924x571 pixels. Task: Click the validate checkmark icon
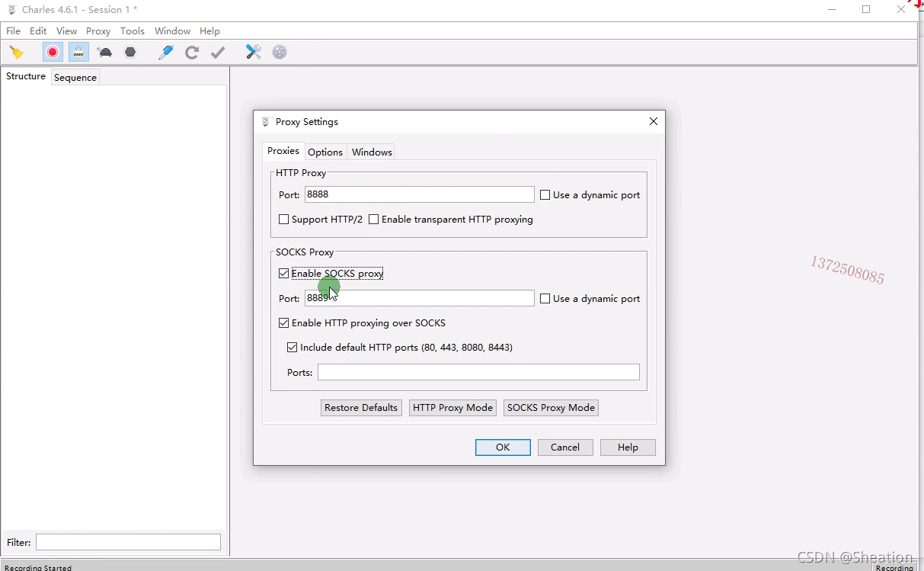point(218,52)
